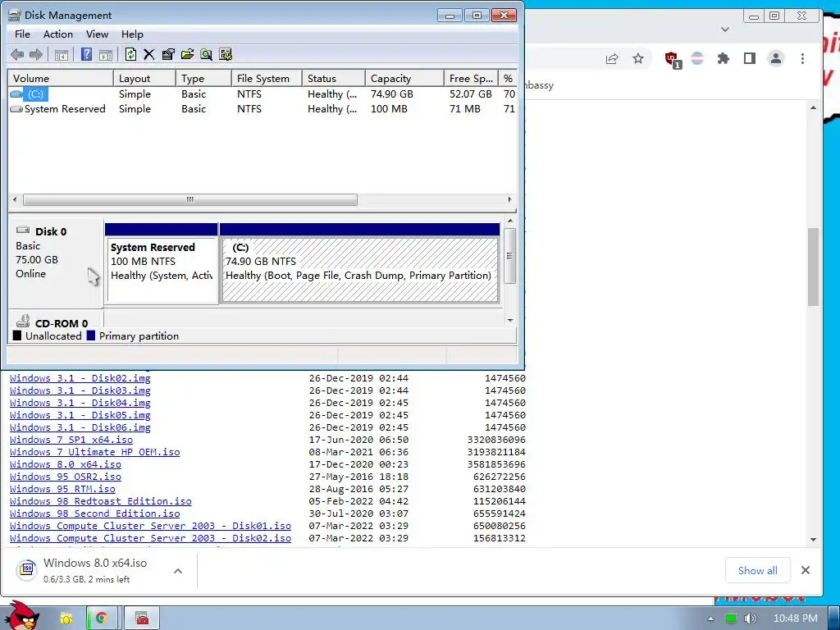Image resolution: width=840 pixels, height=630 pixels.
Task: Open Windows 3.1 - Disk05.img link
Action: [80, 415]
